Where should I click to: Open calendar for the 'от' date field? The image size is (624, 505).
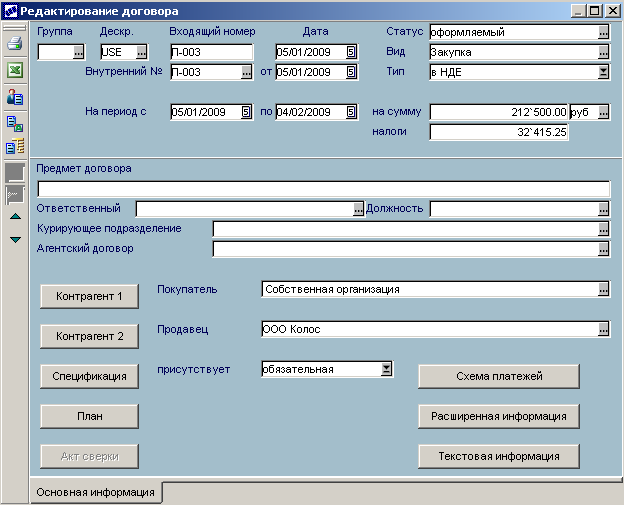point(351,72)
